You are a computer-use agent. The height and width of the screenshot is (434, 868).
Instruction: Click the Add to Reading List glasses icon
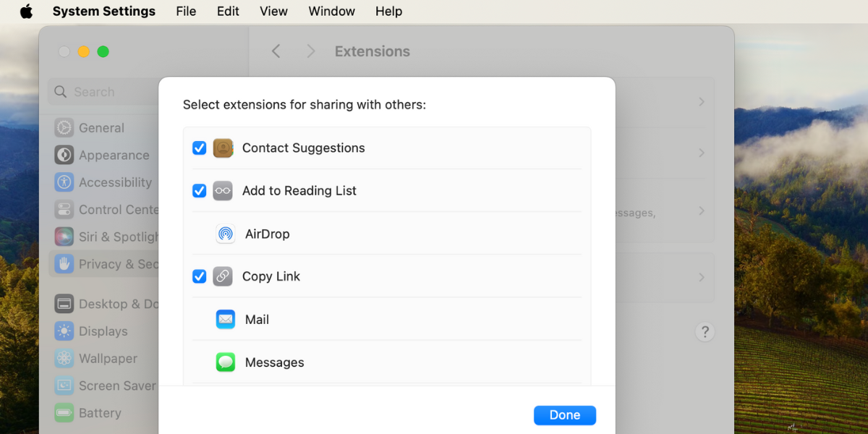[223, 191]
